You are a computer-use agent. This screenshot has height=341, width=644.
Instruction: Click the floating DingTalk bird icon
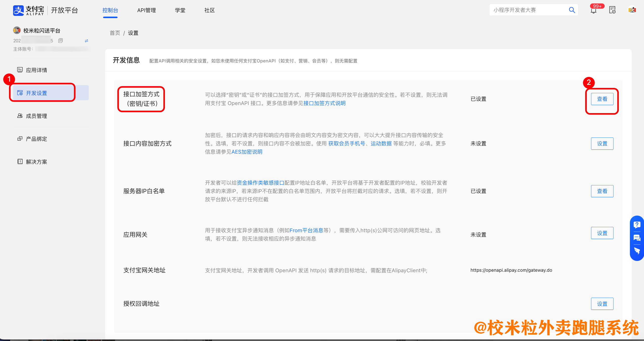click(637, 251)
